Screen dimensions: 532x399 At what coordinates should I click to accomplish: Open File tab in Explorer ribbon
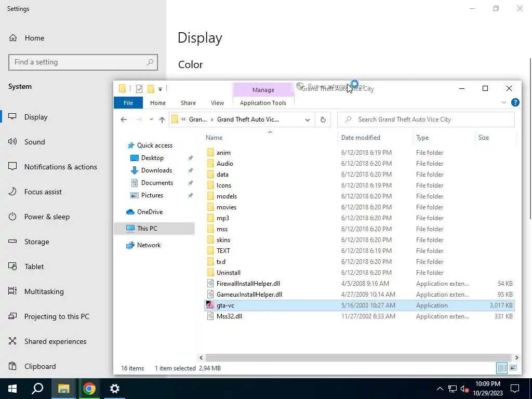(x=128, y=103)
